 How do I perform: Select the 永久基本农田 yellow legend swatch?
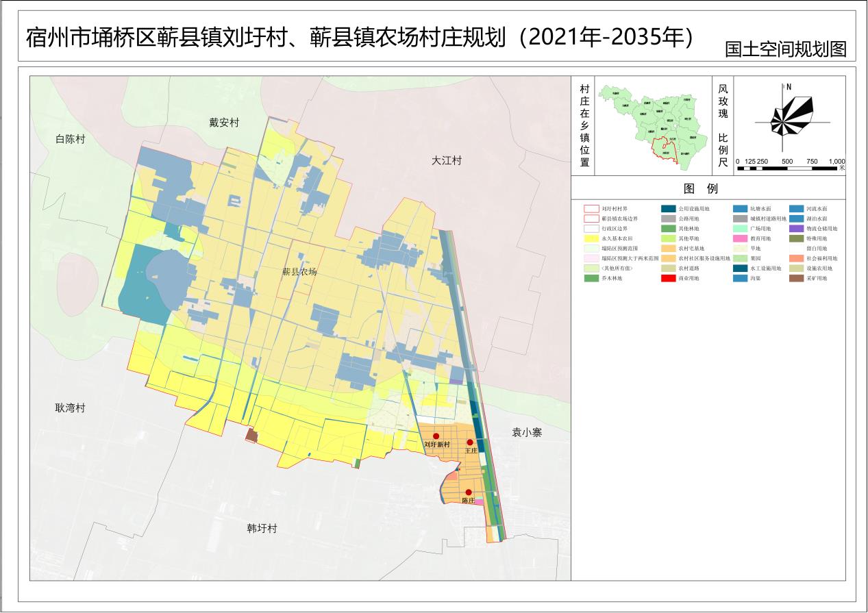591,238
